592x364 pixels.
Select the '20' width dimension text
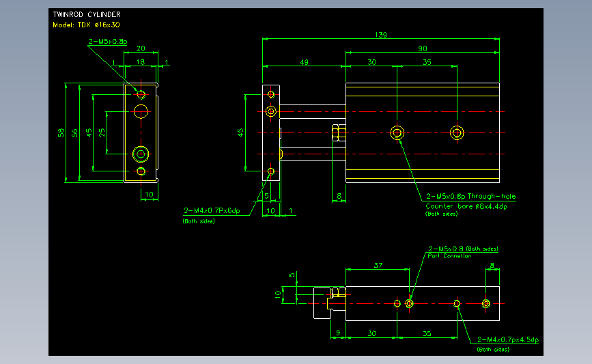tap(141, 48)
